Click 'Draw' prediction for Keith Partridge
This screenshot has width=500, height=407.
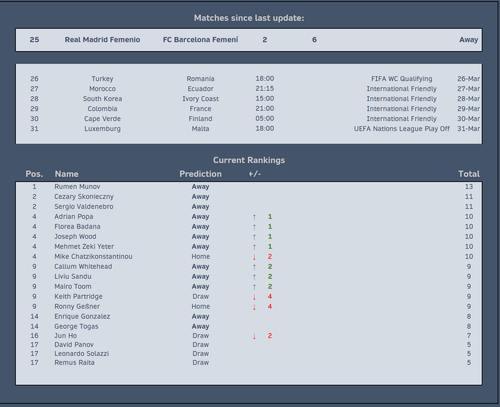pos(200,297)
